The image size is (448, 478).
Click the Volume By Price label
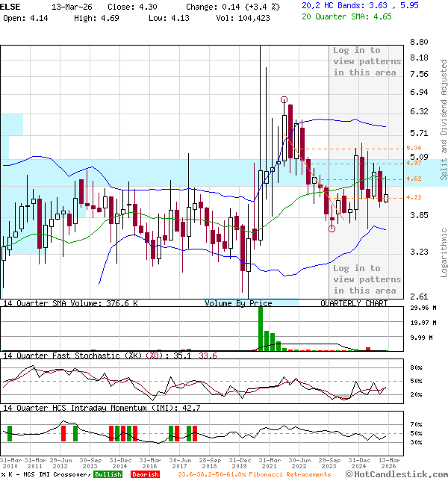tap(238, 303)
